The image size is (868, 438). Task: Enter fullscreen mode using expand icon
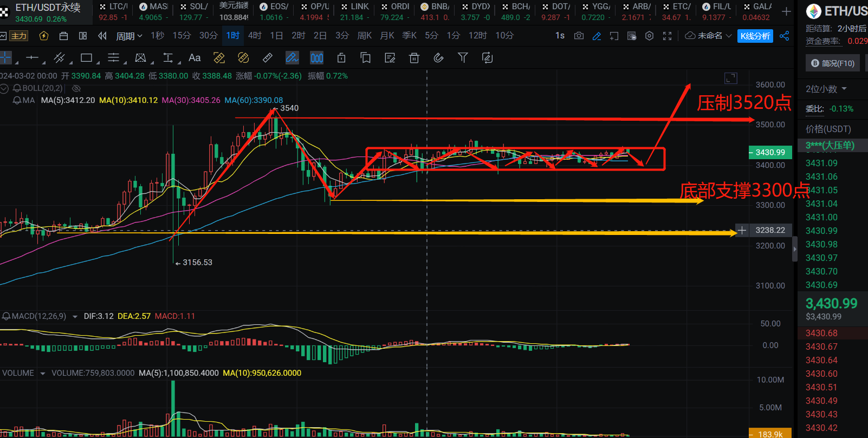(667, 36)
